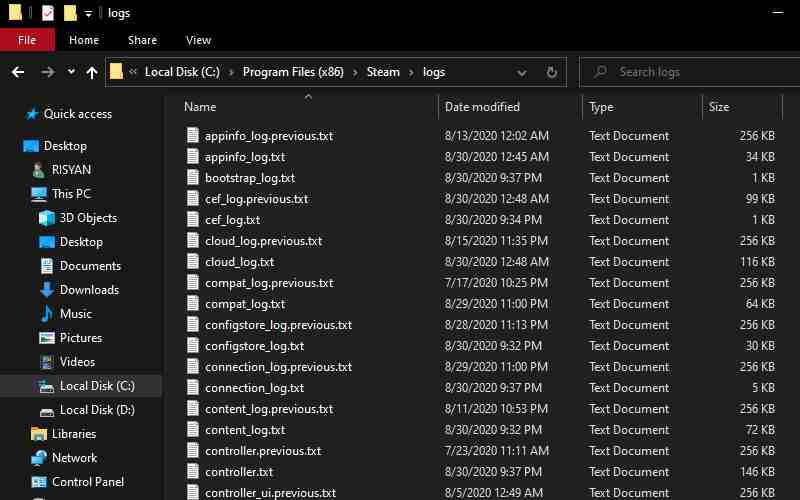Expand chevron after Program Files (x86) breadcrumb
Screen dimensions: 800x500
click(x=356, y=72)
